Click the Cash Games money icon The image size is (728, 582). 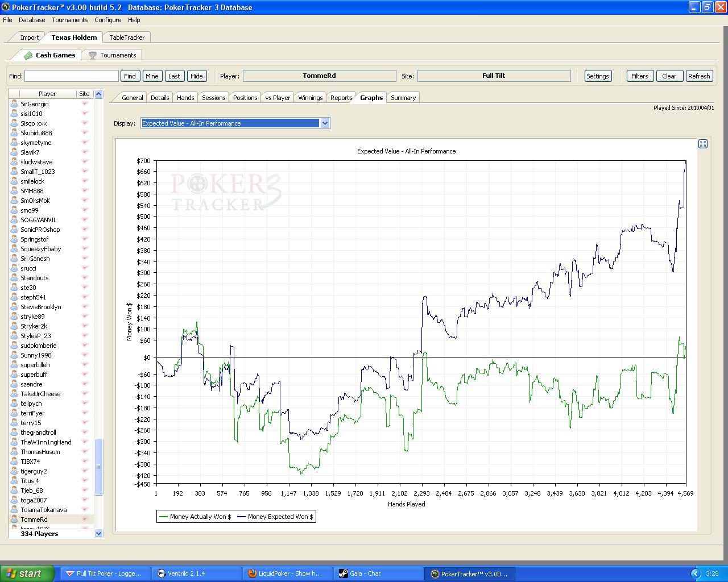[x=28, y=55]
